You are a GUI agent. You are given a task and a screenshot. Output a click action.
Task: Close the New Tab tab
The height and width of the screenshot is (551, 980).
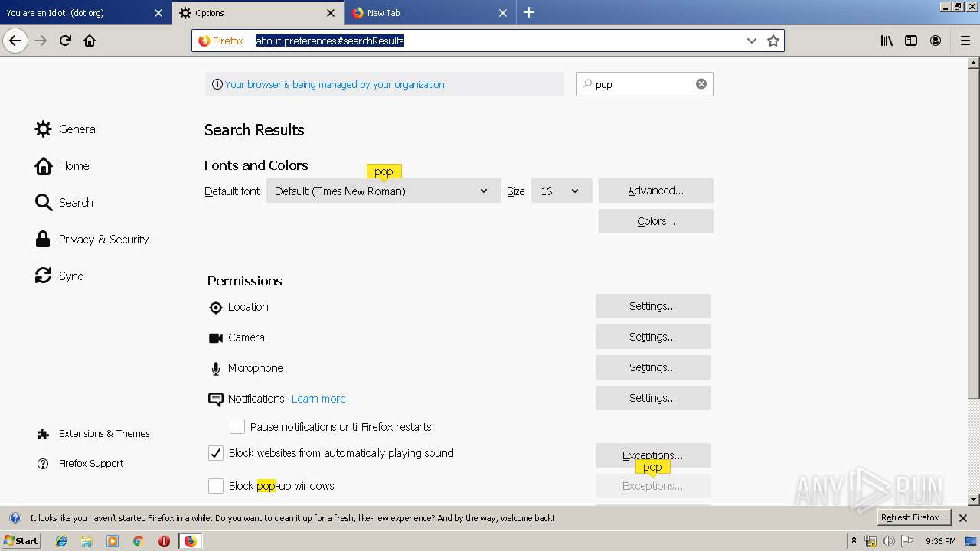[x=503, y=12]
